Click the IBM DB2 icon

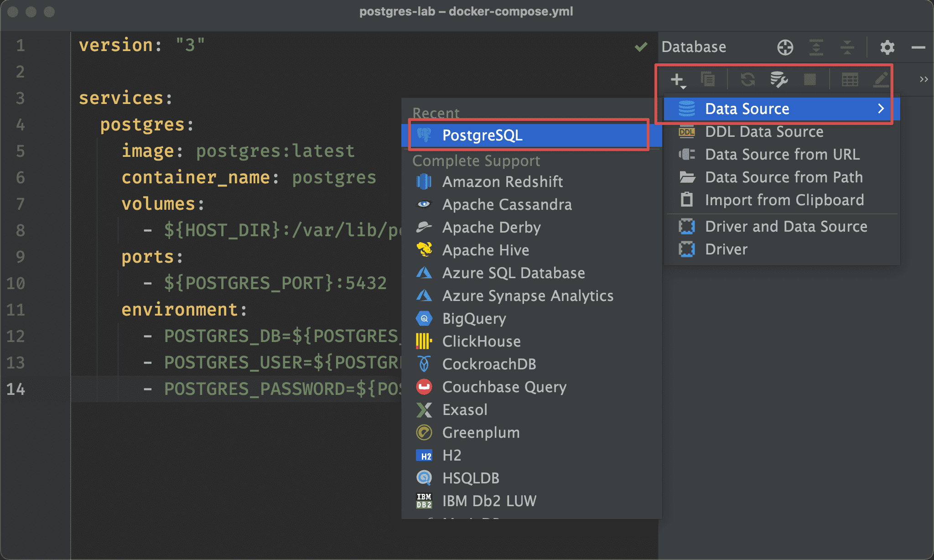[424, 501]
